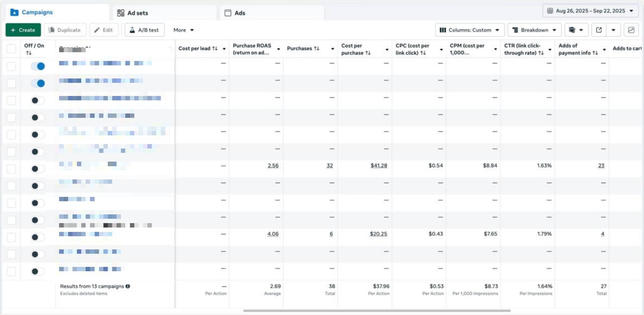
Task: Open the reports icon dropdown
Action: (x=576, y=30)
